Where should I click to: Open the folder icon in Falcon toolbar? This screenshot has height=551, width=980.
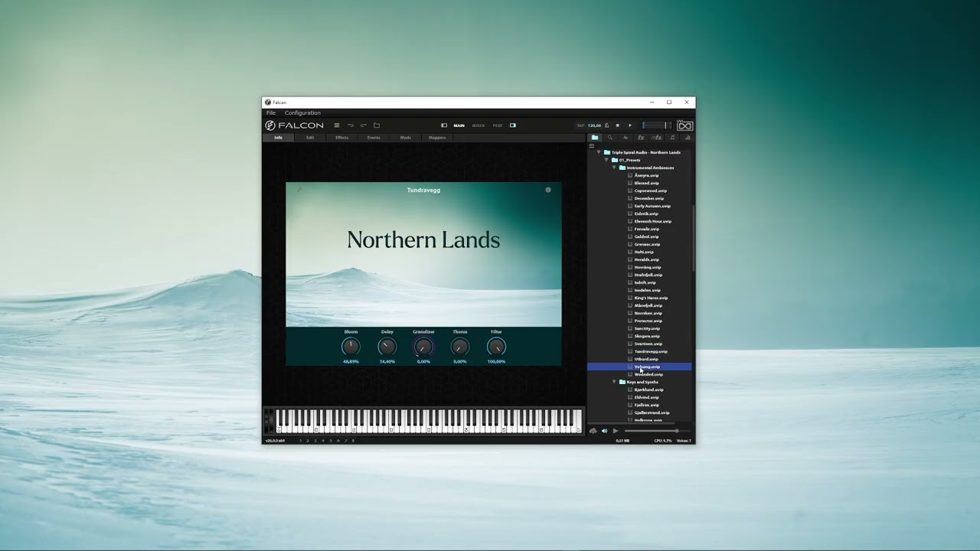(377, 126)
